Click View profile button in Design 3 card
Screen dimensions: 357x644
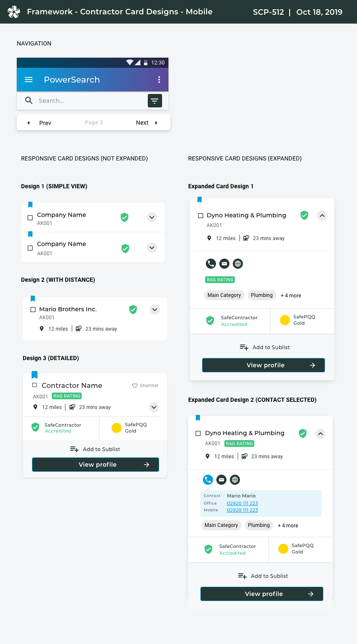(96, 465)
